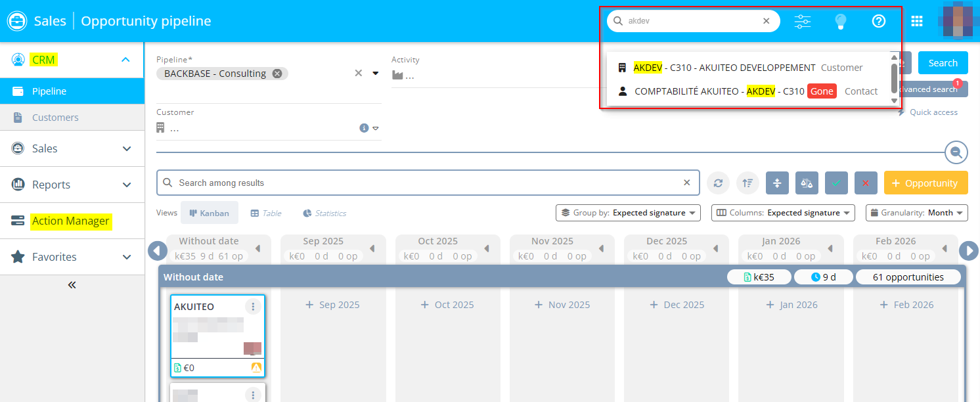Click the filter sliders settings icon

(x=803, y=21)
